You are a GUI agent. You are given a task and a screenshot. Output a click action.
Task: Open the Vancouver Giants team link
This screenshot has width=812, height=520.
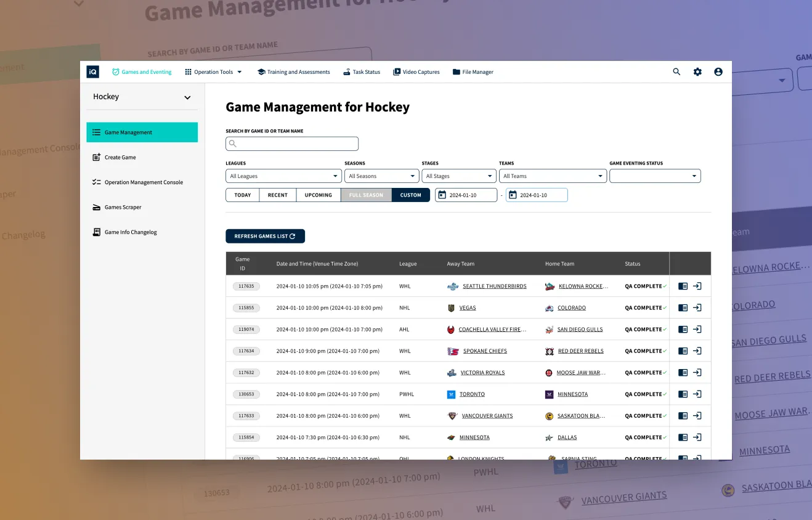(487, 416)
